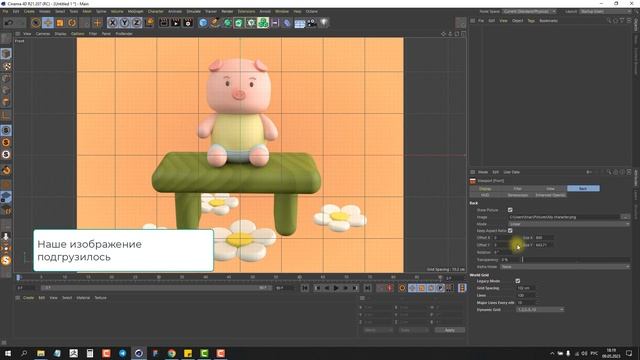The width and height of the screenshot is (640, 360).
Task: Add a Camera object icon
Action: (312, 23)
